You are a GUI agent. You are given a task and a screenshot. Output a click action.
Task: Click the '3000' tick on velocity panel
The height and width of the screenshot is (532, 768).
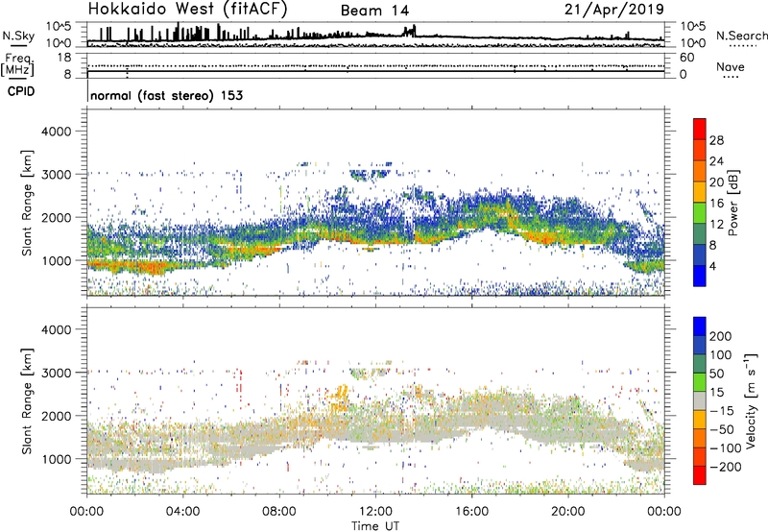56,373
